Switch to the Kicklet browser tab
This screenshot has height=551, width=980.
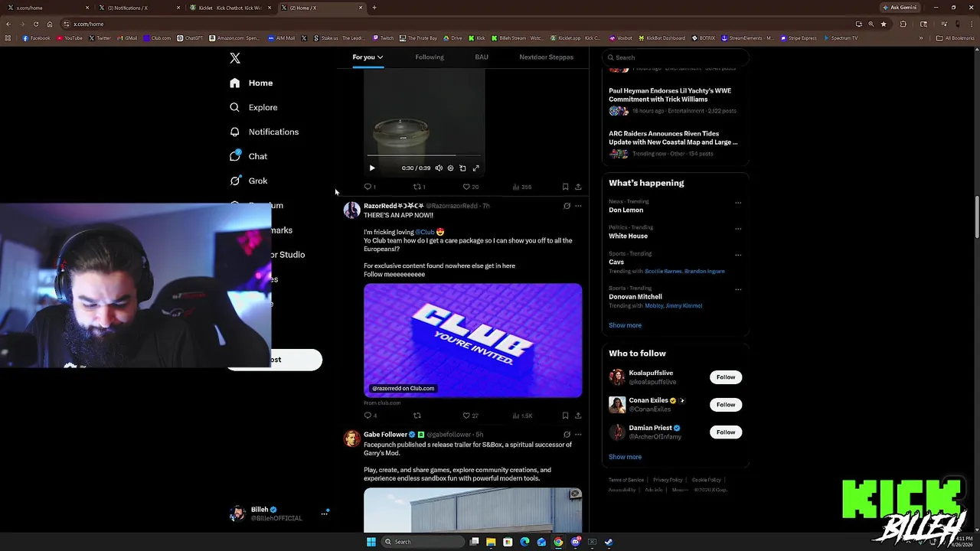[x=230, y=8]
